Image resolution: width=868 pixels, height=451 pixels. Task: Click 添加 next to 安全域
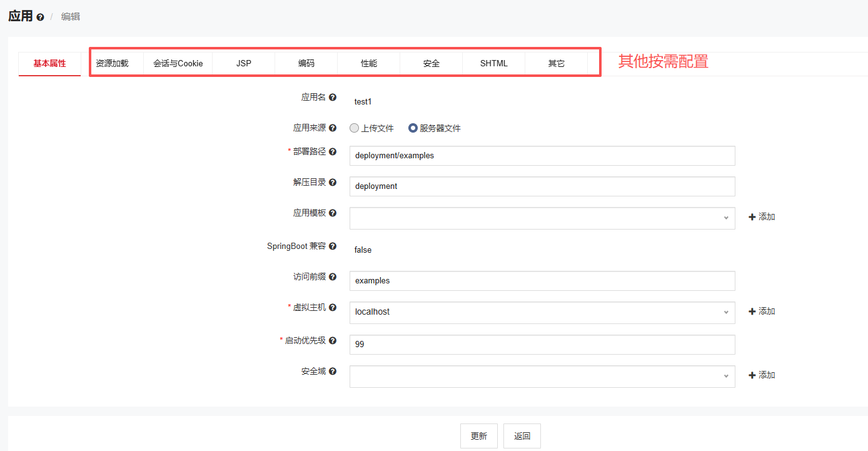762,375
